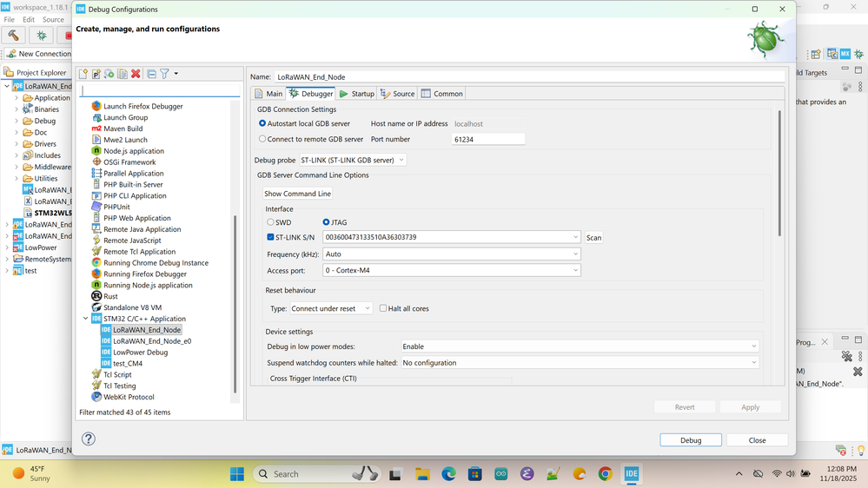Open the dialog Help question mark
Viewport: 868px width, 488px height.
point(89,439)
